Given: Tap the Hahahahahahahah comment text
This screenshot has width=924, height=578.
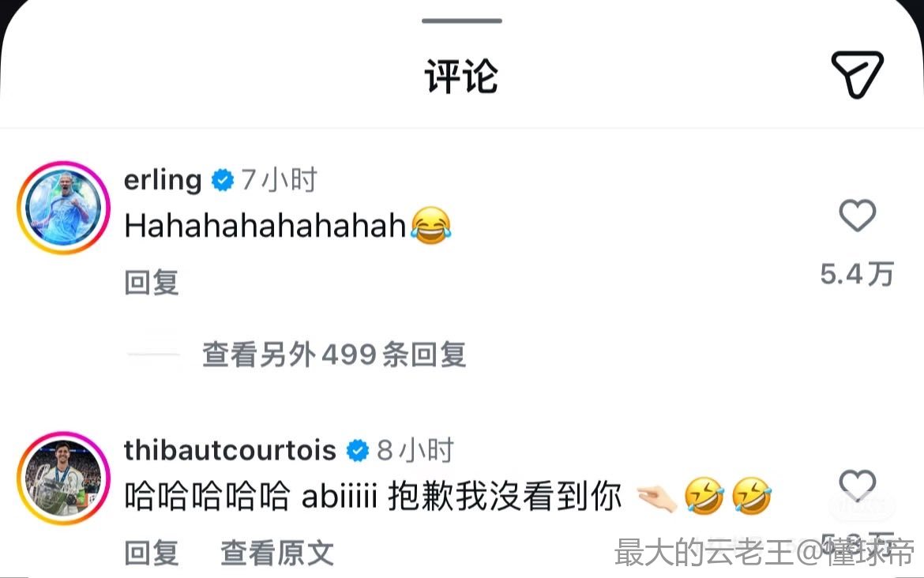Looking at the screenshot, I should (x=265, y=225).
